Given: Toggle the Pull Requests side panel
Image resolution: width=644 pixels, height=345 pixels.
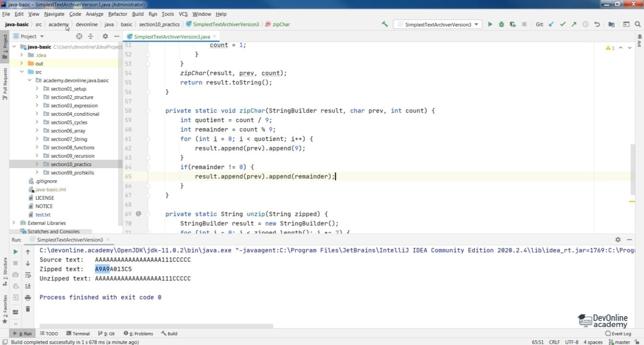Looking at the screenshot, I should (x=5, y=84).
